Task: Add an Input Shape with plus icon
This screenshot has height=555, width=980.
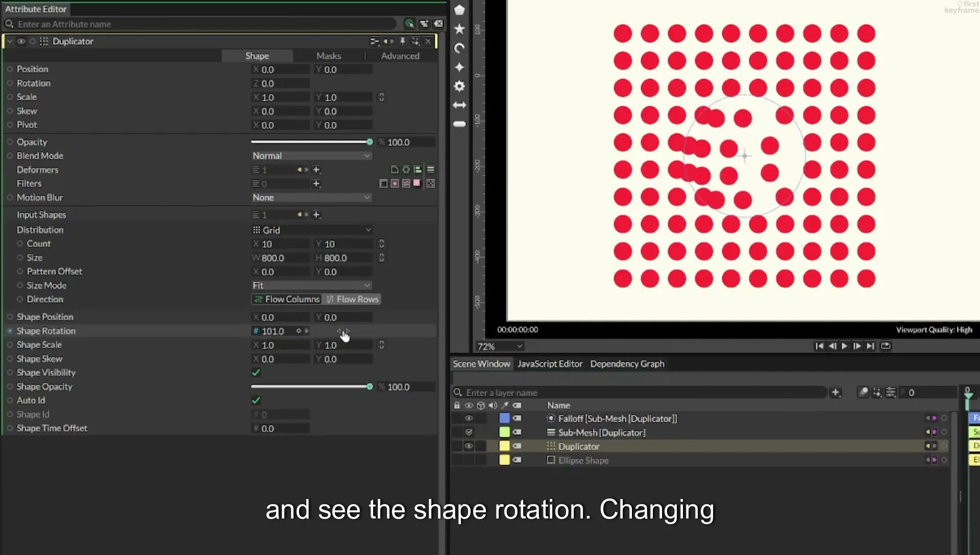Action: (x=316, y=215)
